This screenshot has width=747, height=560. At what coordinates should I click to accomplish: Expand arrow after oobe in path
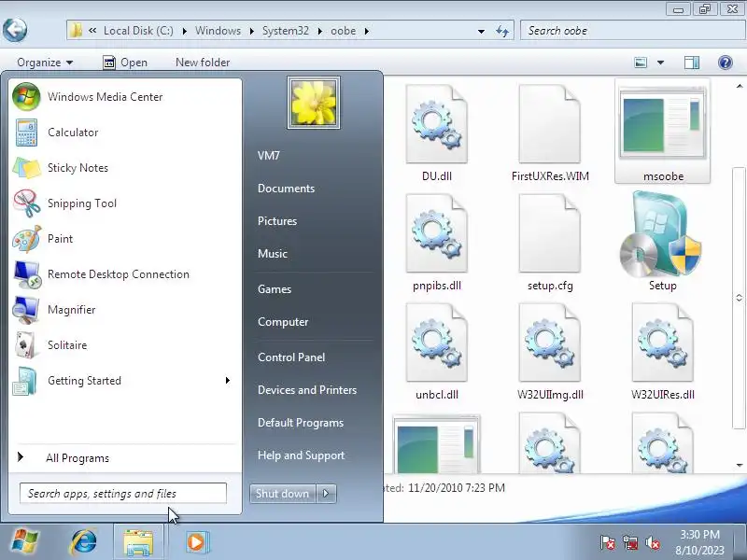coord(366,31)
